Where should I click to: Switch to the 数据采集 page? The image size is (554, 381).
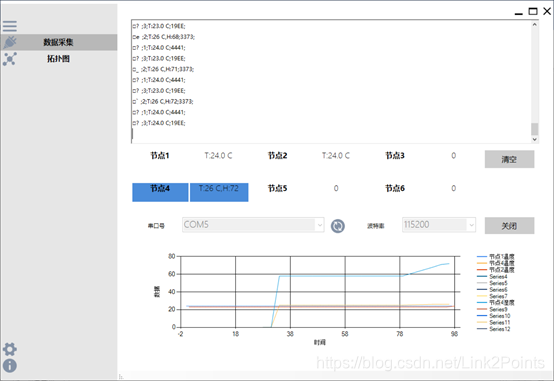coord(59,42)
